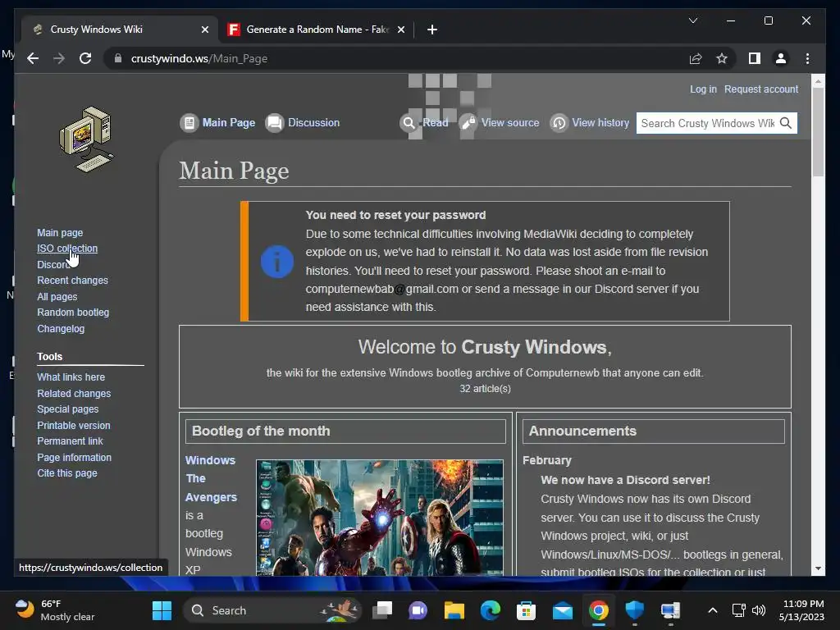Screen dimensions: 840x630
Task: Click the Avengers bootleg screenshot thumbnail
Action: 379,518
